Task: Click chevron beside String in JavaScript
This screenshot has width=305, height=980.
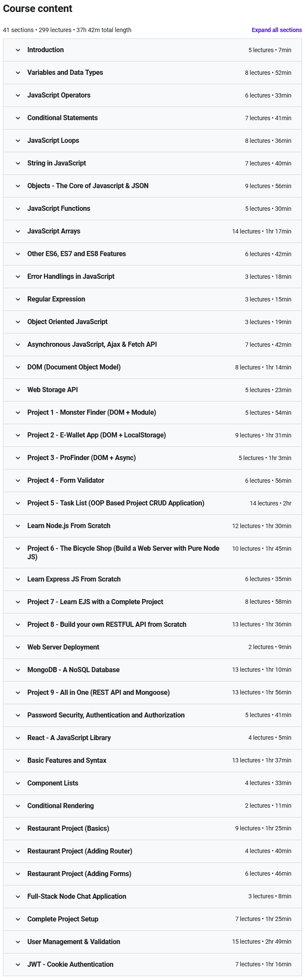Action: click(x=18, y=163)
